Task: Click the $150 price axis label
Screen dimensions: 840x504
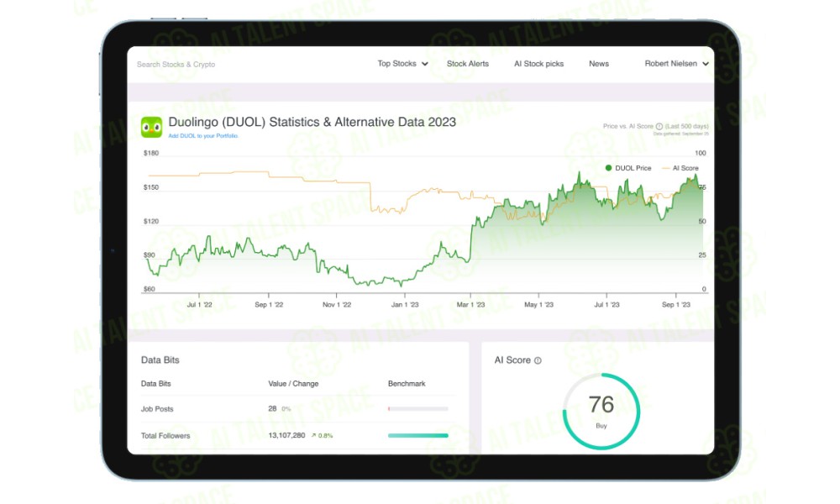Action: click(x=151, y=187)
